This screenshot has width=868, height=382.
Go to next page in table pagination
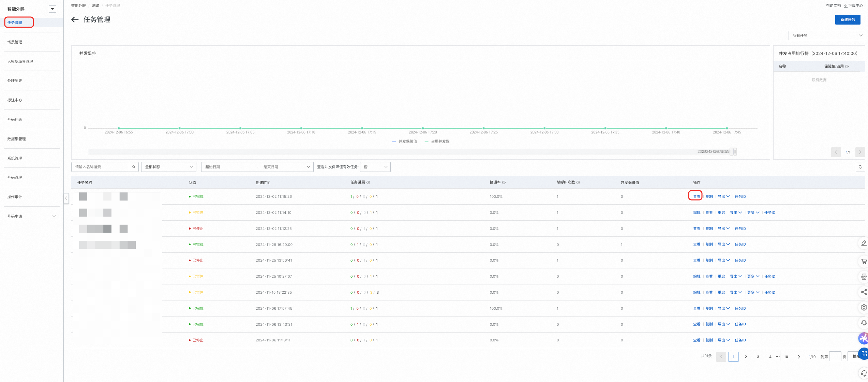click(x=799, y=357)
